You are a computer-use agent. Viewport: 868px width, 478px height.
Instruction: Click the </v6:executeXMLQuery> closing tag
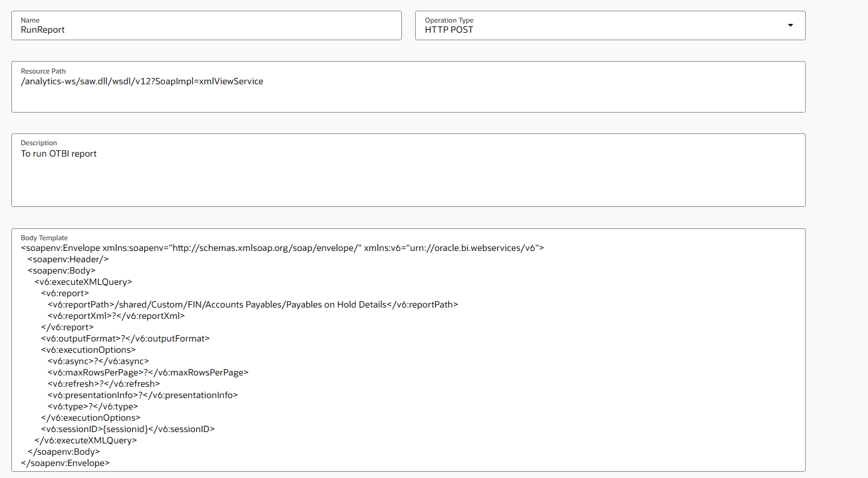point(86,440)
